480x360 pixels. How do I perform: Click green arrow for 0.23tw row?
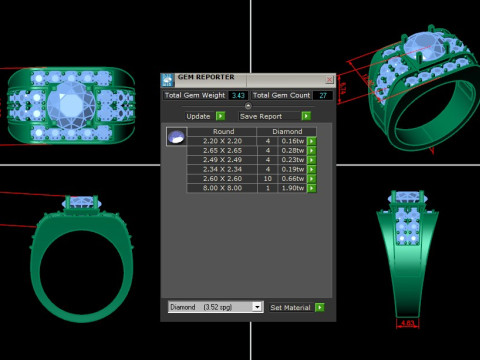click(311, 160)
